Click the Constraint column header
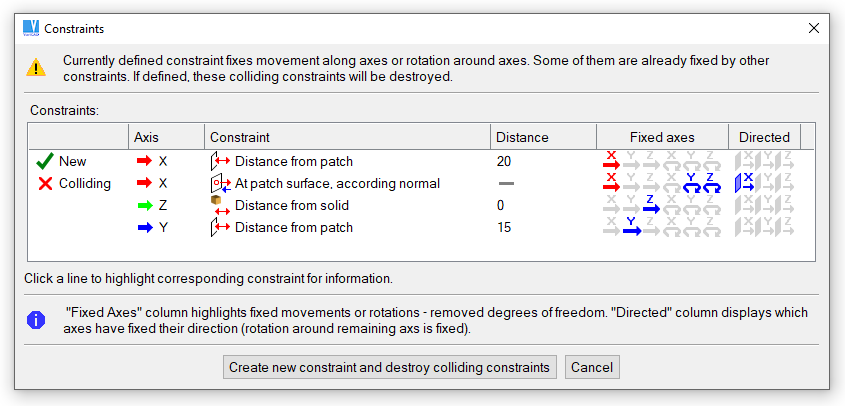 point(240,137)
